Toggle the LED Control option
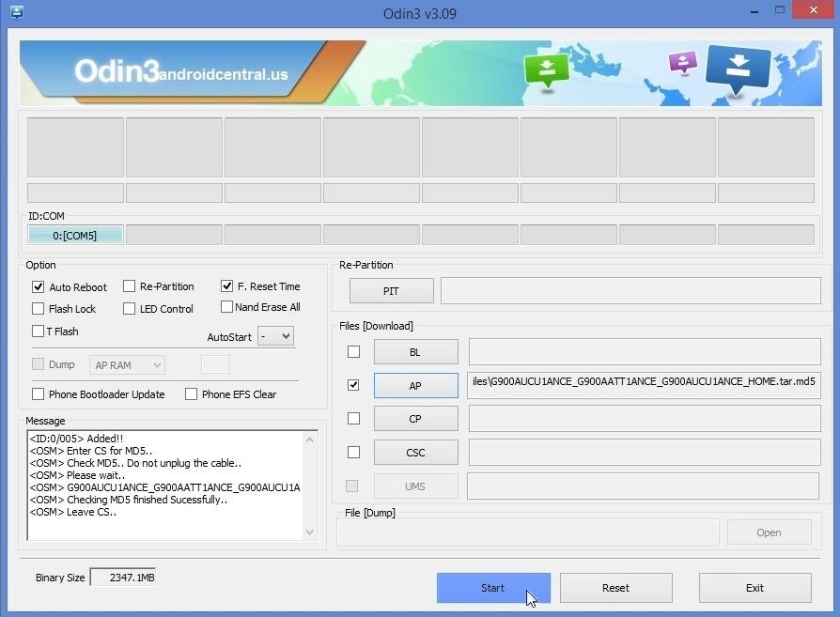Screen dimensions: 840x617 (129, 308)
